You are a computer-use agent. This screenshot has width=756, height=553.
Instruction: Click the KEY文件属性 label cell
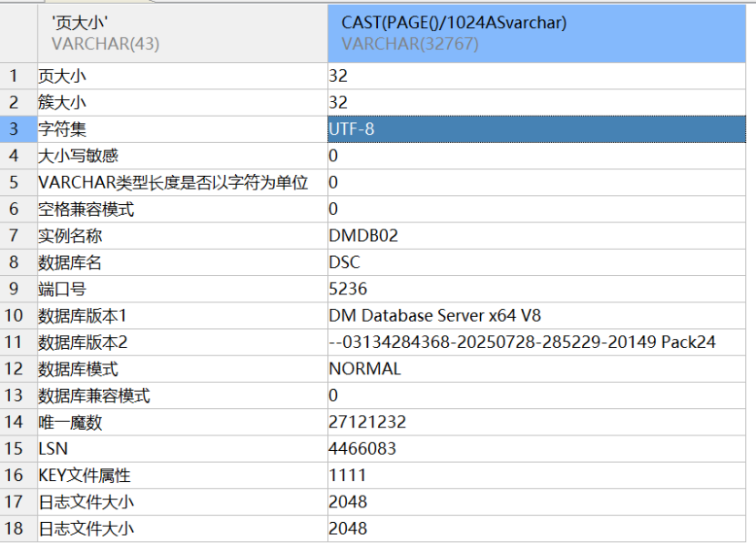(x=183, y=476)
